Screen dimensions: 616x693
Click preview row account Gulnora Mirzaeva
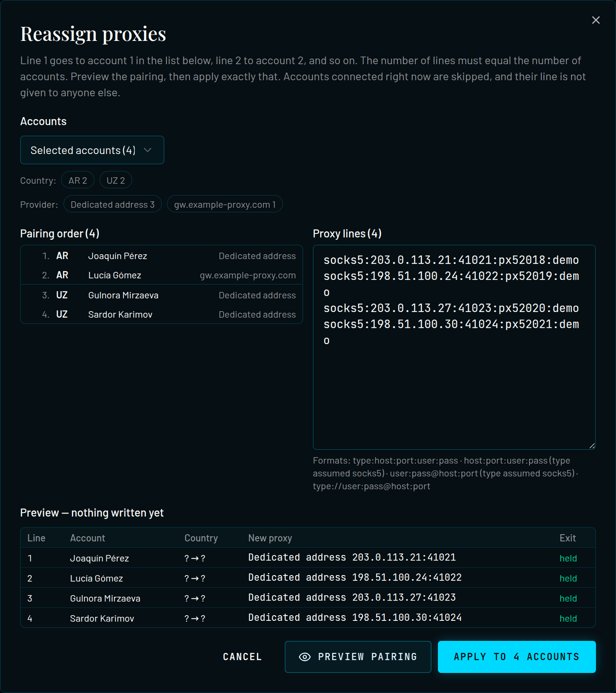(x=105, y=598)
